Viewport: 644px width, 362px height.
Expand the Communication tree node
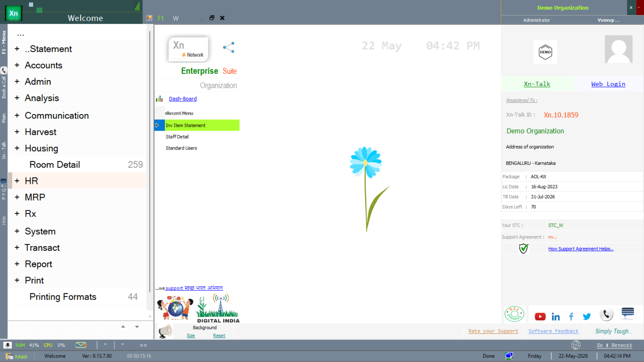[x=17, y=115]
